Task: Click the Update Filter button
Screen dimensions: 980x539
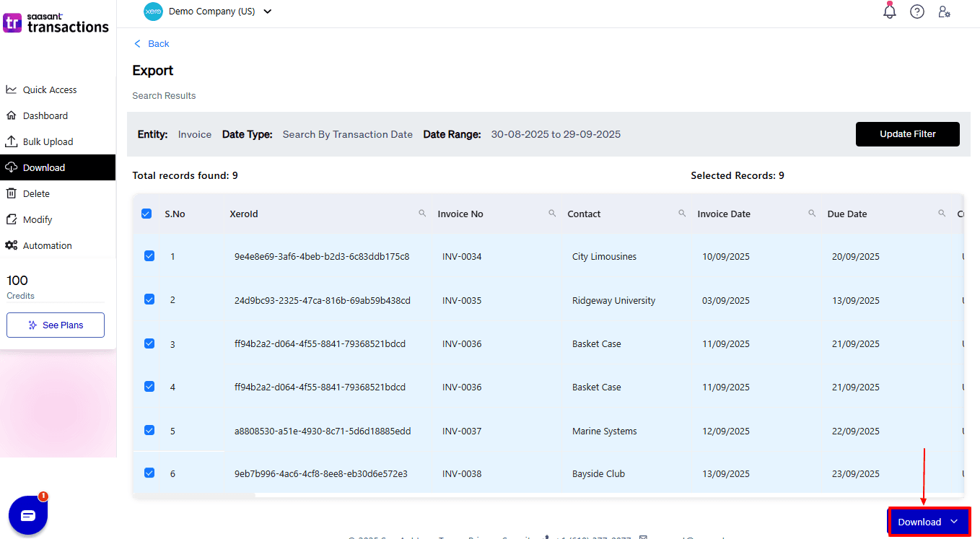Action: [907, 134]
